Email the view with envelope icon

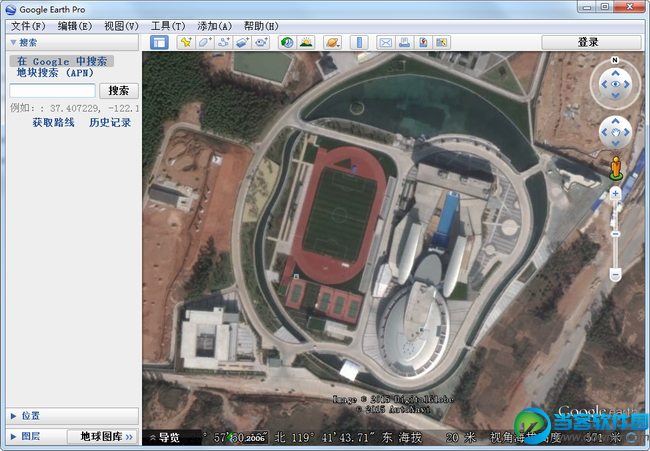click(x=386, y=42)
